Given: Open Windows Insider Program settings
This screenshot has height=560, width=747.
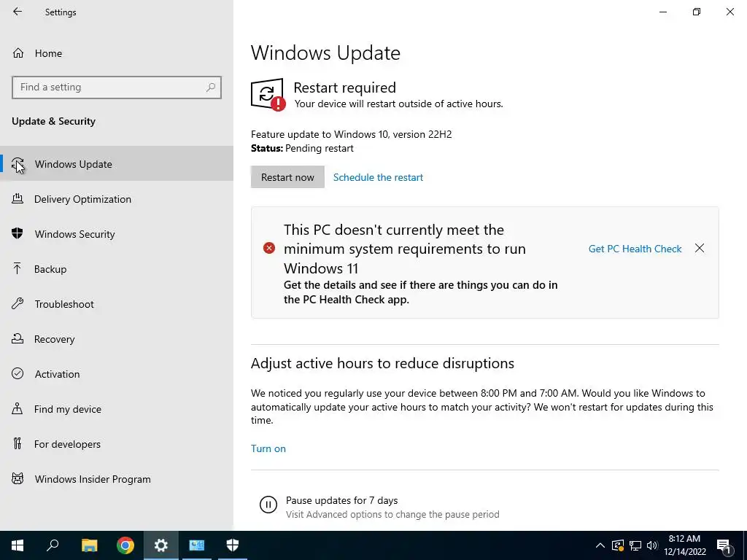Looking at the screenshot, I should [x=117, y=479].
